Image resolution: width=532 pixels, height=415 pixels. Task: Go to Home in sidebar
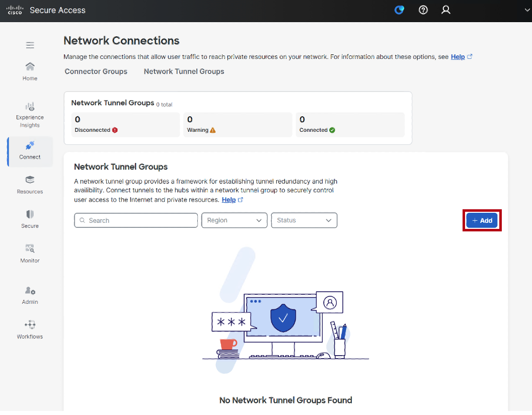pyautogui.click(x=30, y=71)
